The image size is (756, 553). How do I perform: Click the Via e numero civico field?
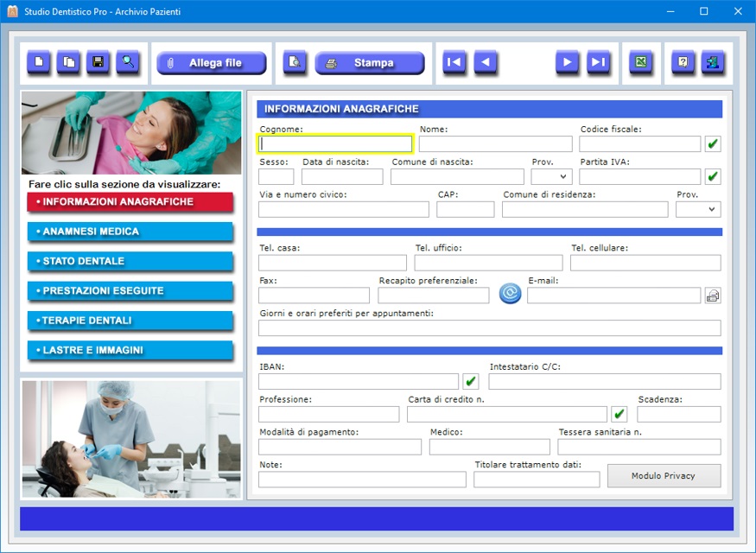pyautogui.click(x=344, y=209)
